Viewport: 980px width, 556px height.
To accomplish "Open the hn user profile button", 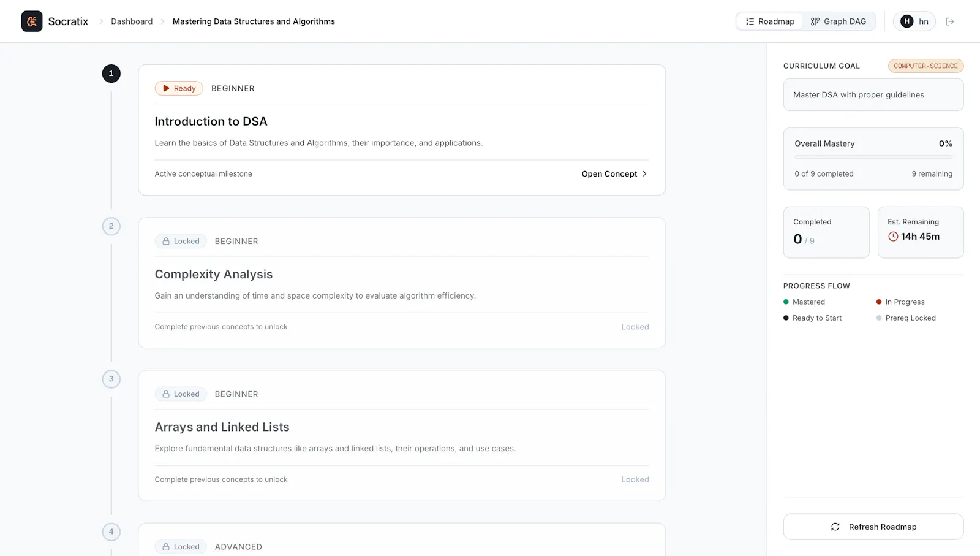I will pyautogui.click(x=914, y=21).
